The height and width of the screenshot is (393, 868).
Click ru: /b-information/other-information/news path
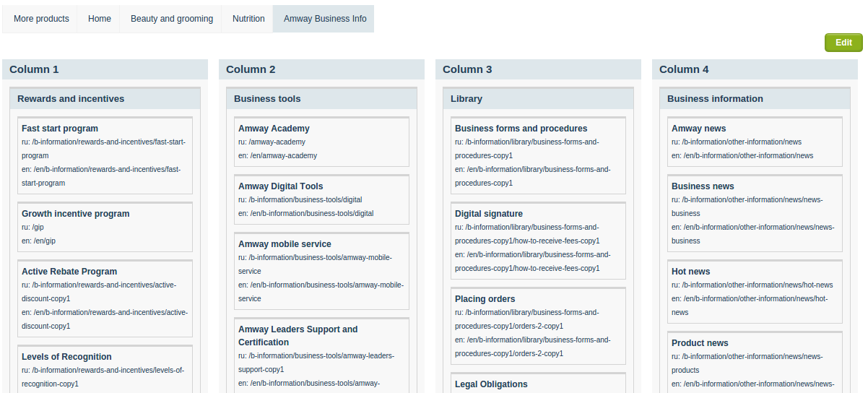(x=737, y=142)
